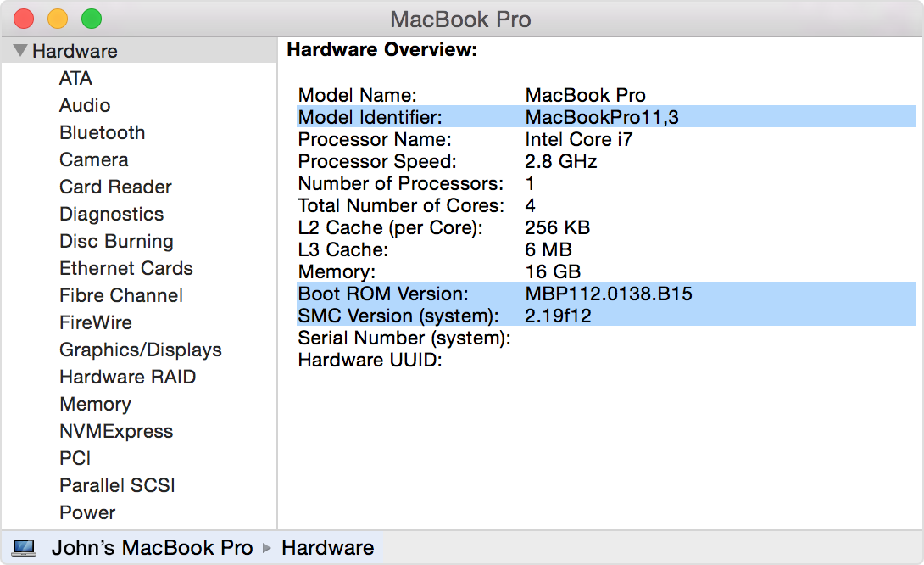The height and width of the screenshot is (565, 924).
Task: Click the Boot ROM Version highlighted row
Action: [593, 293]
